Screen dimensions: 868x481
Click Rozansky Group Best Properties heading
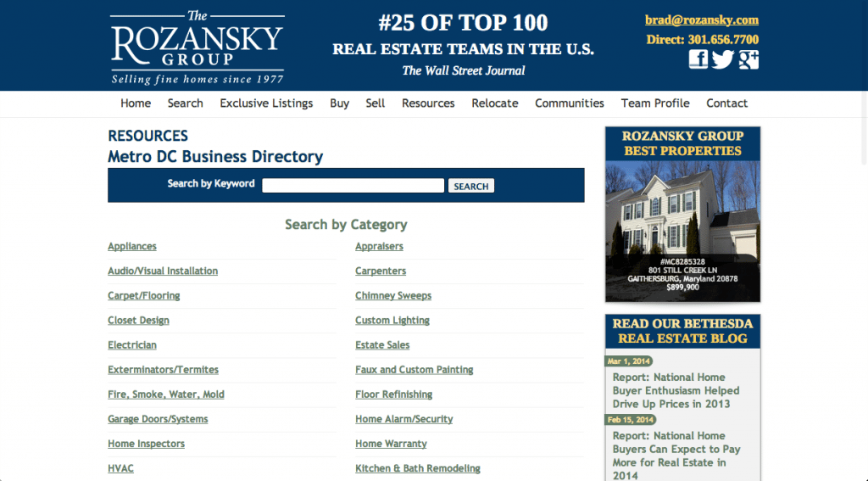(x=682, y=143)
